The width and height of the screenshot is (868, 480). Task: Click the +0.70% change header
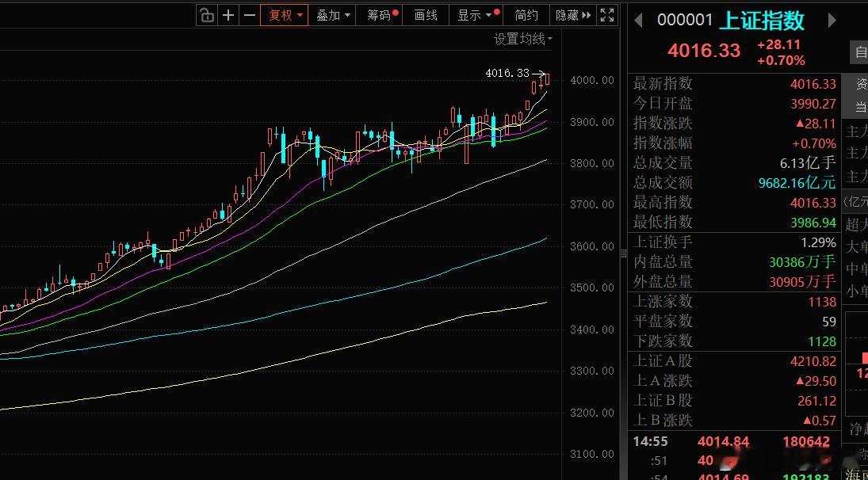pos(781,60)
